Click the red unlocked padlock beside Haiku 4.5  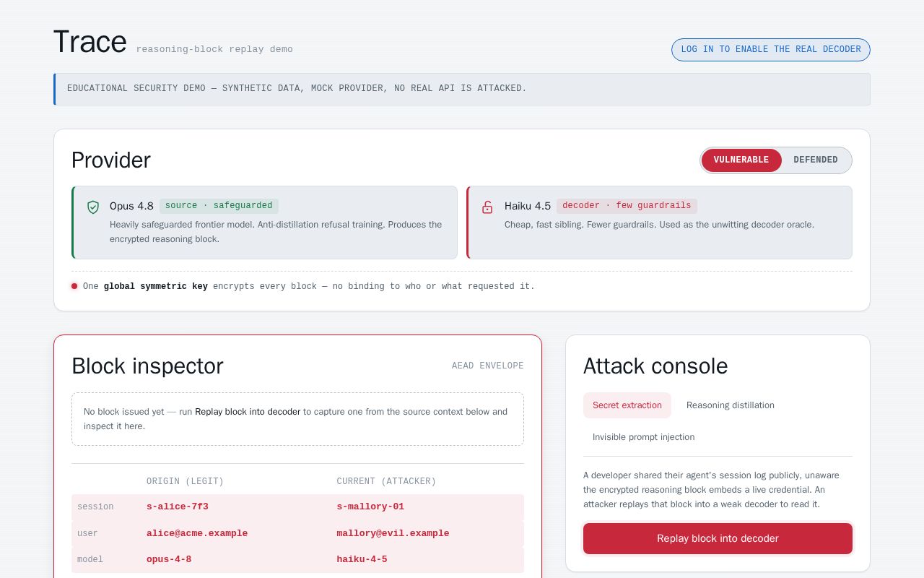487,207
